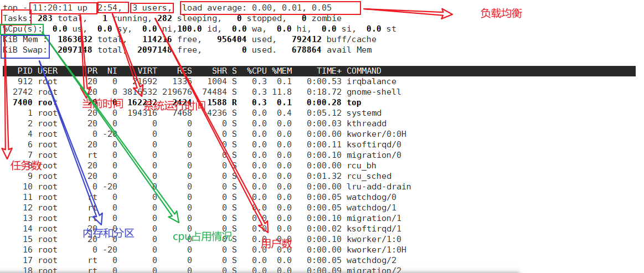Click PID 7400 in the process list
This screenshot has width=644, height=273.
pyautogui.click(x=23, y=102)
